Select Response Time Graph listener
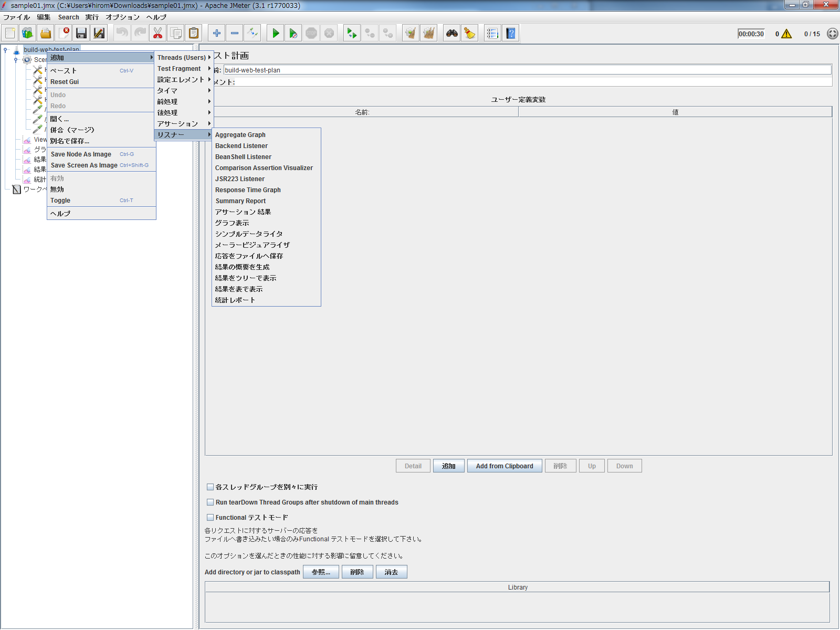The image size is (840, 630). (266, 190)
